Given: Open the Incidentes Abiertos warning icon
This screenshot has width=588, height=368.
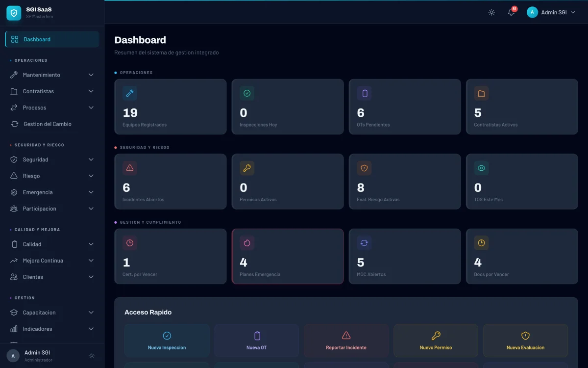Looking at the screenshot, I should pyautogui.click(x=130, y=168).
